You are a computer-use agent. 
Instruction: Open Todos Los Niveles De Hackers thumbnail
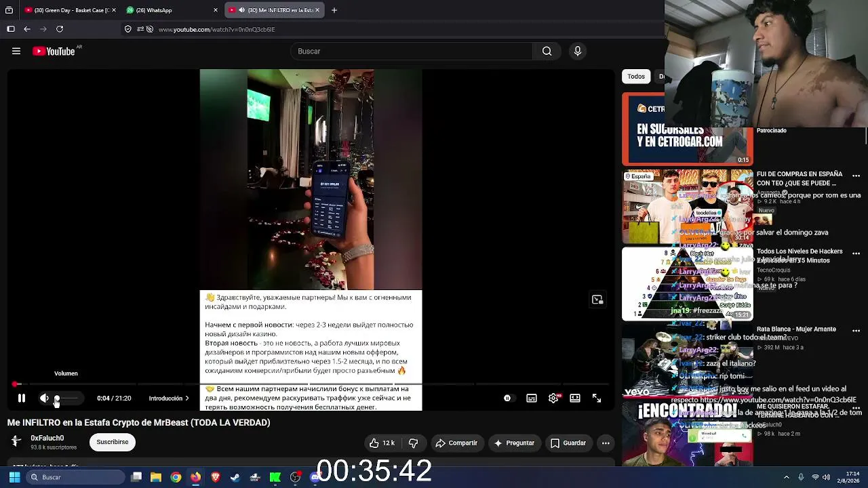687,283
